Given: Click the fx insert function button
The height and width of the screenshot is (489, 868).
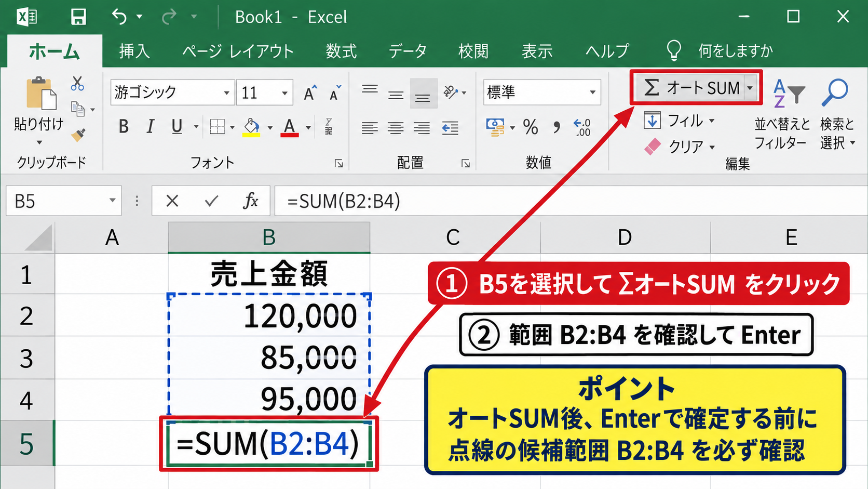Looking at the screenshot, I should tap(251, 201).
